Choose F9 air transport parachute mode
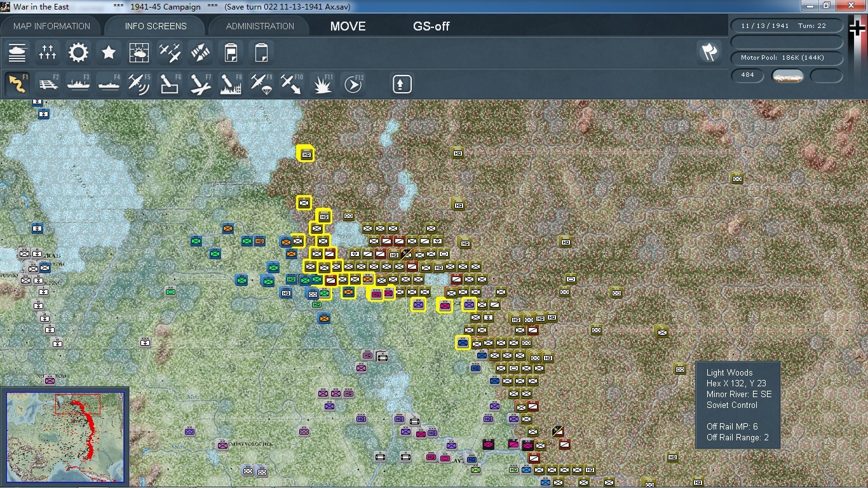 pyautogui.click(x=261, y=84)
